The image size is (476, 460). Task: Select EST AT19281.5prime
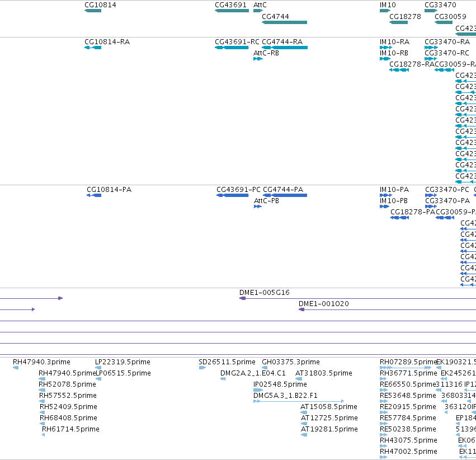(304, 435)
